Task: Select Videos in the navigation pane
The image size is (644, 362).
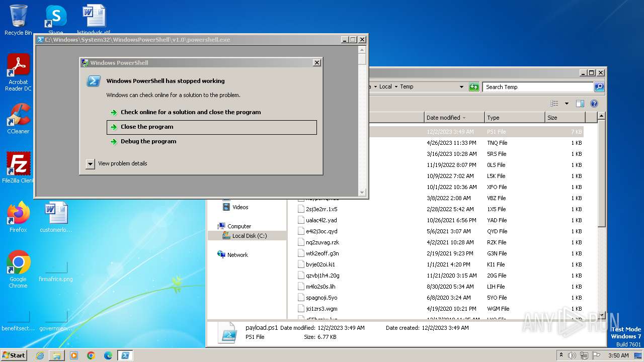Action: tap(240, 207)
